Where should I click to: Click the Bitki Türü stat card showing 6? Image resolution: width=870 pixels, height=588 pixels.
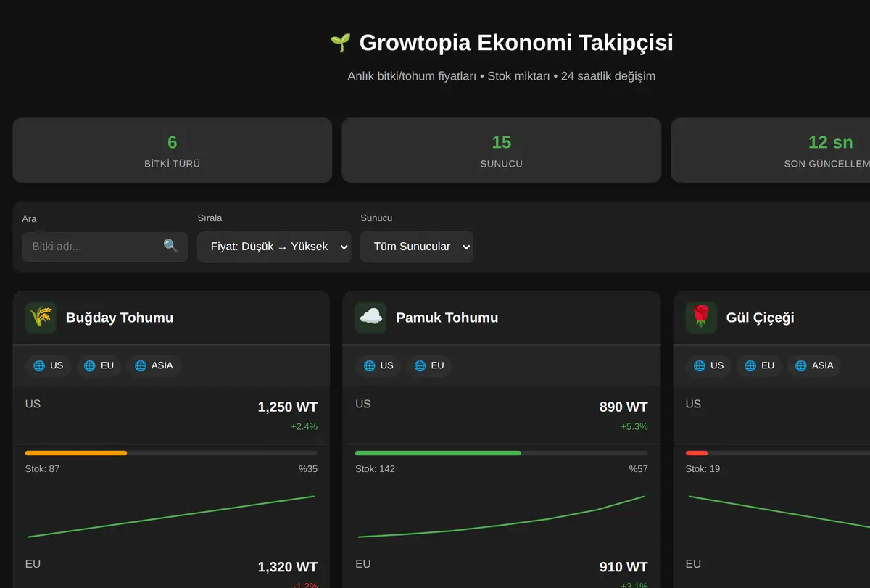[x=172, y=150]
